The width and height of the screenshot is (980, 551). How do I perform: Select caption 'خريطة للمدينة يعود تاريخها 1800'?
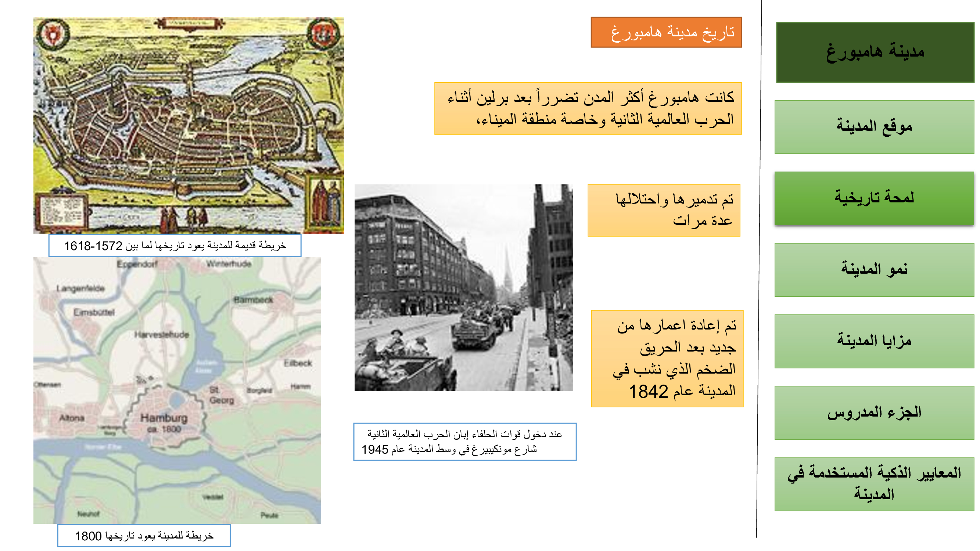144,536
